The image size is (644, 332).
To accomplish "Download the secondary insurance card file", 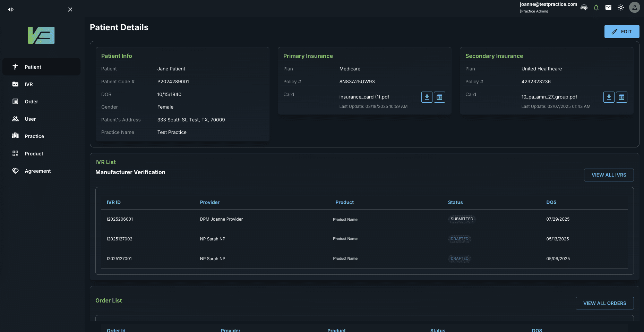I will (x=609, y=97).
